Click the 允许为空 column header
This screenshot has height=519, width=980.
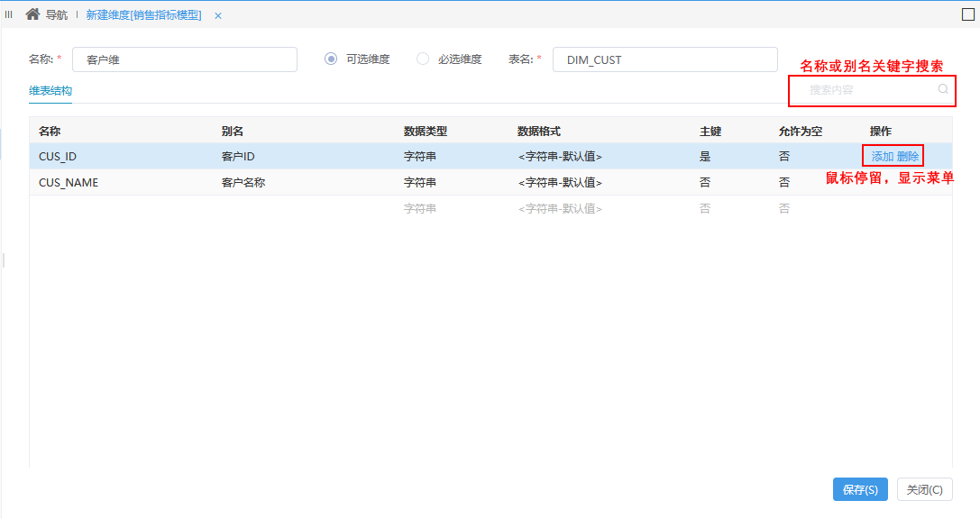point(801,132)
